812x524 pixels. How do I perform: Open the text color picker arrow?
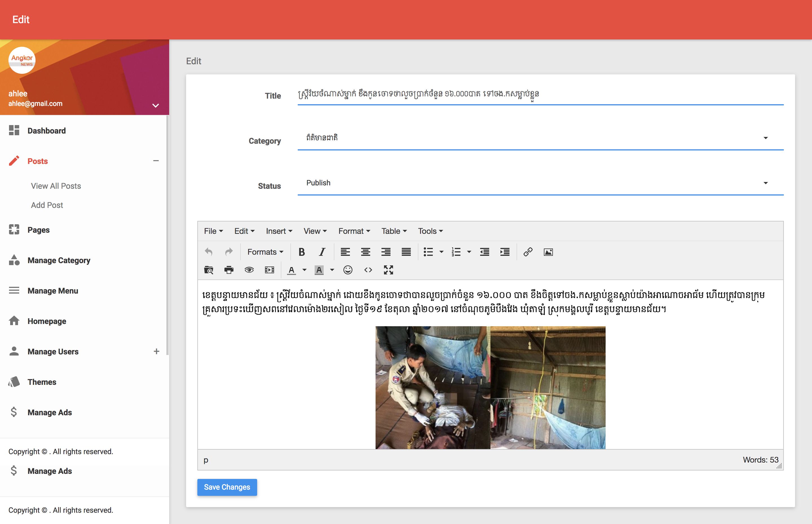click(305, 270)
